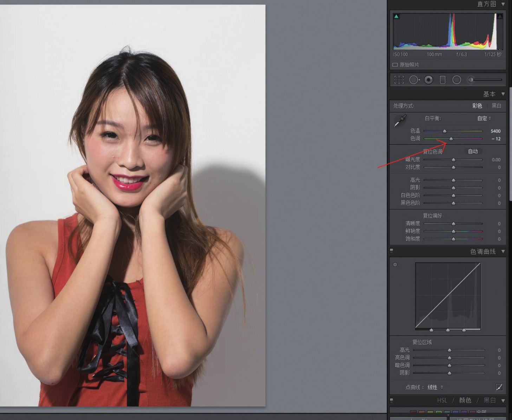This screenshot has width=512, height=420.
Task: Toggle the shadow clipping indicator in histogram
Action: point(396,17)
